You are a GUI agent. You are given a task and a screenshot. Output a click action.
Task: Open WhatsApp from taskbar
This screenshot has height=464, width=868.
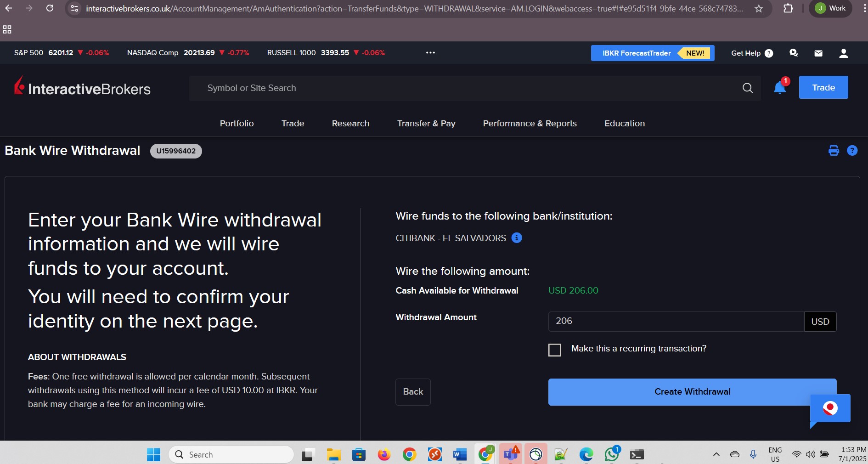coord(612,454)
